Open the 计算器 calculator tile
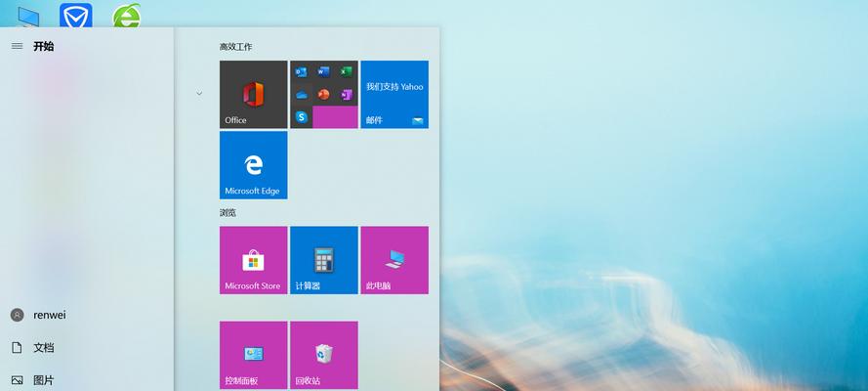Screen dimensions: 868x391 point(324,260)
